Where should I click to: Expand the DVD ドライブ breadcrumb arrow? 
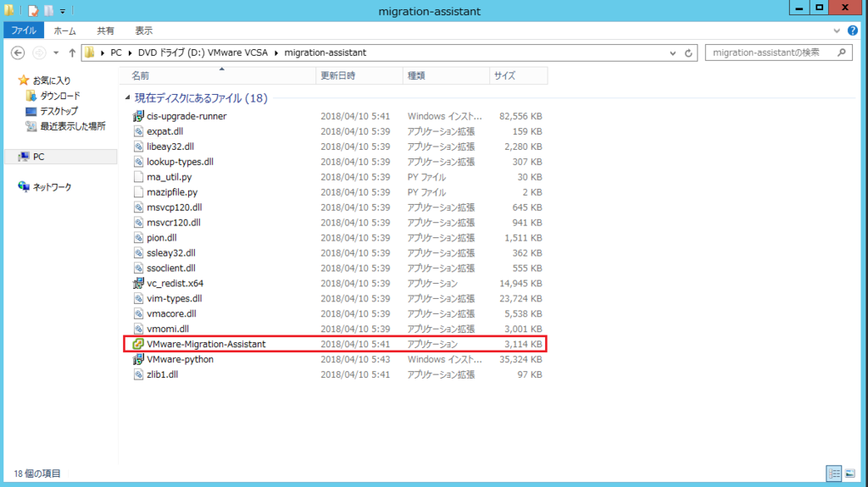point(275,53)
